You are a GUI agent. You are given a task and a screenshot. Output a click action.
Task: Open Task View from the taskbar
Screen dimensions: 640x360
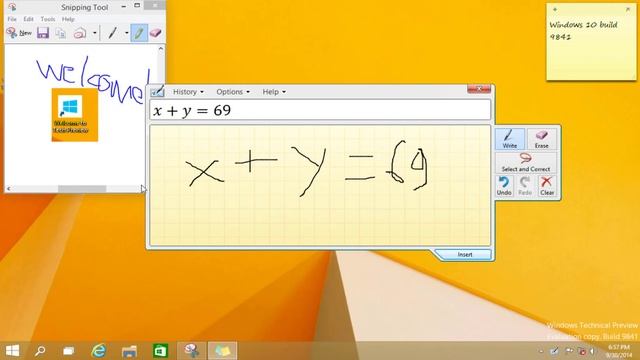(x=69, y=351)
